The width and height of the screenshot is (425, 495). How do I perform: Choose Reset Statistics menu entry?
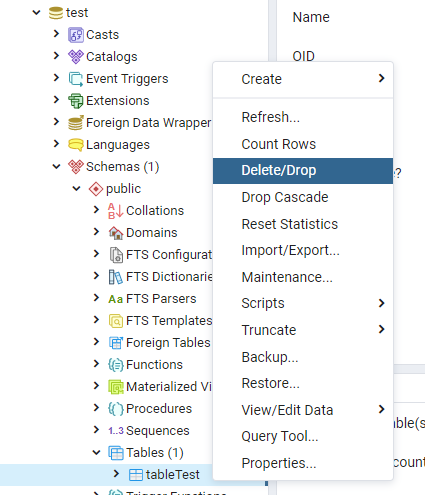click(x=303, y=224)
